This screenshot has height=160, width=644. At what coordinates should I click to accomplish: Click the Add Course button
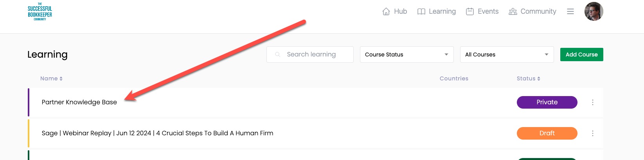(581, 55)
